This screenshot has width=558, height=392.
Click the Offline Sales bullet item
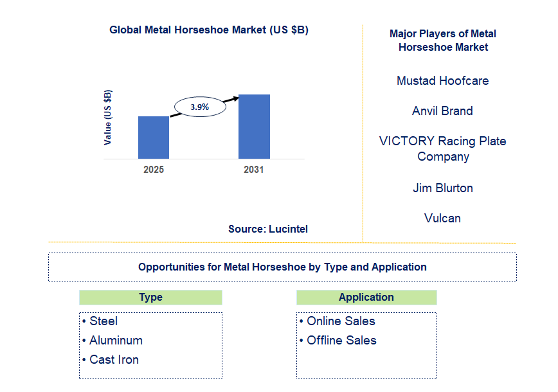coord(341,341)
